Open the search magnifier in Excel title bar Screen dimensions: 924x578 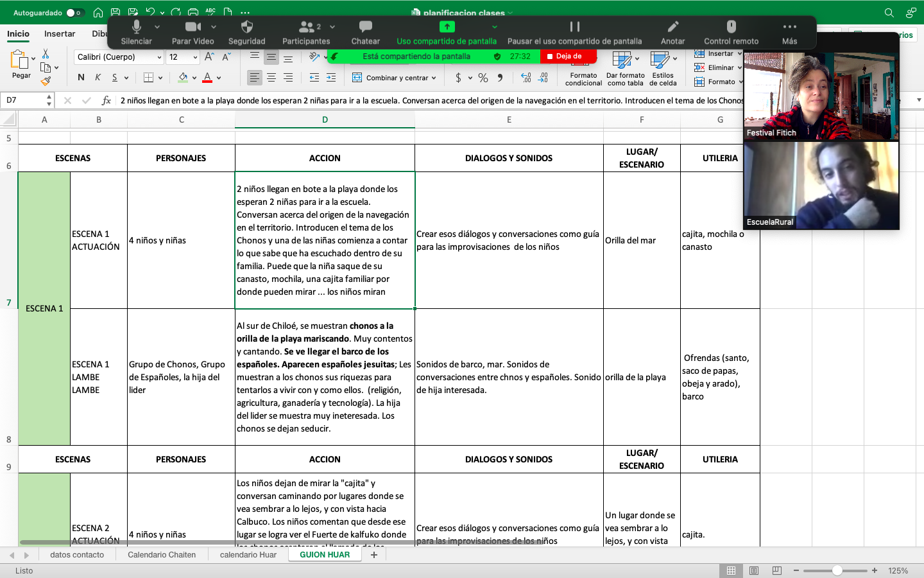click(x=889, y=12)
